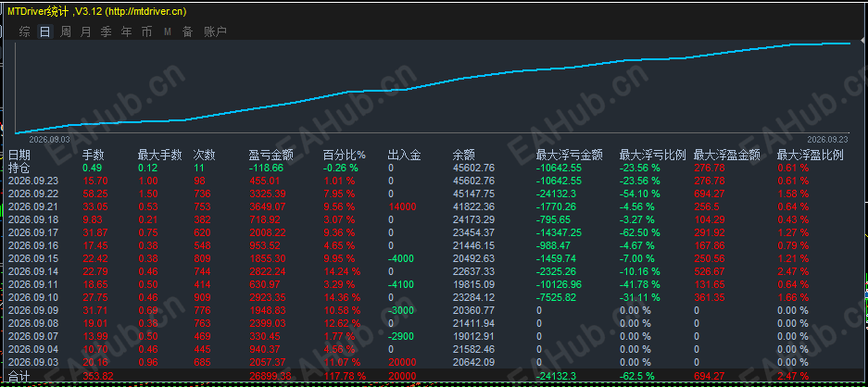868x387 pixels.
Task: Open the 账户 account tab
Action: pyautogui.click(x=215, y=32)
